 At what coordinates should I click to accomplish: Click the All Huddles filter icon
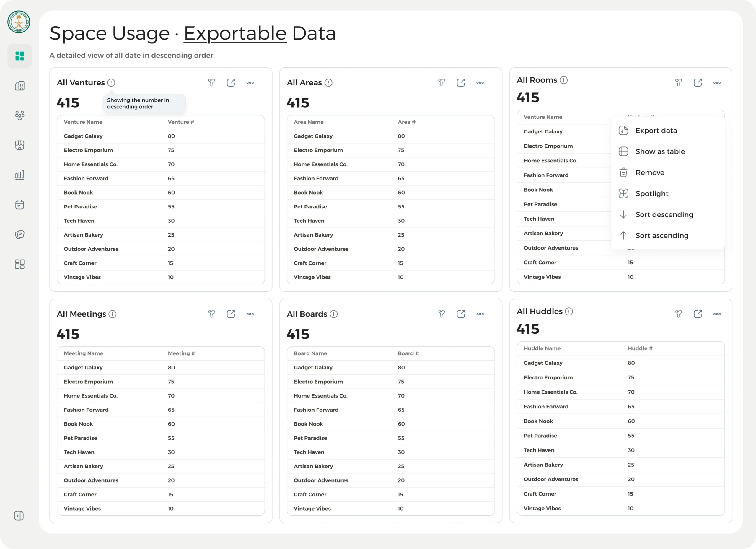point(678,314)
